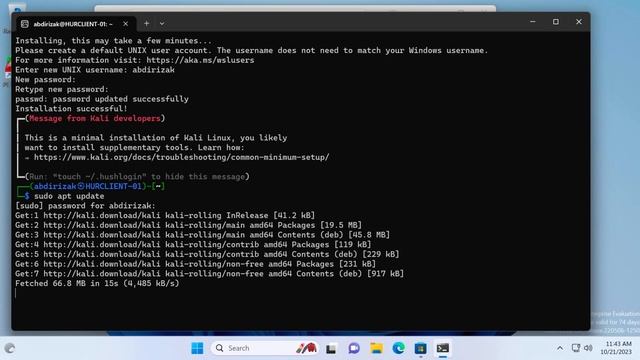The image size is (640, 360).
Task: Show hidden system tray icons
Action: tap(560, 348)
